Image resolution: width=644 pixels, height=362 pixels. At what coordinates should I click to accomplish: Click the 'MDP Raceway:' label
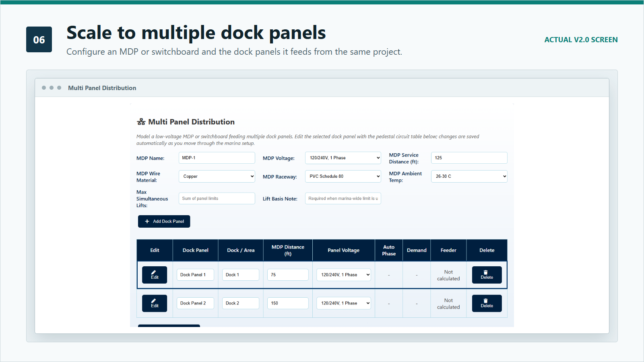pos(280,177)
